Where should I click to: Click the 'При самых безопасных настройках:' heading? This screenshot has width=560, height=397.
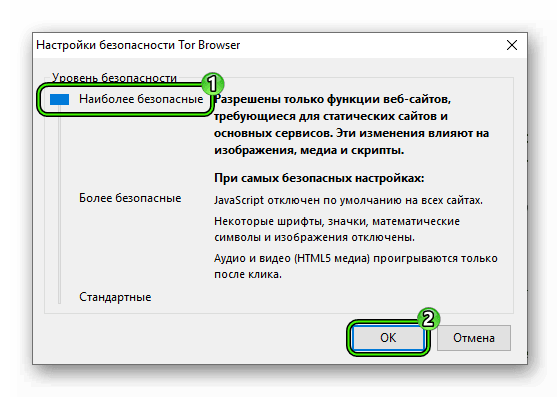(319, 178)
